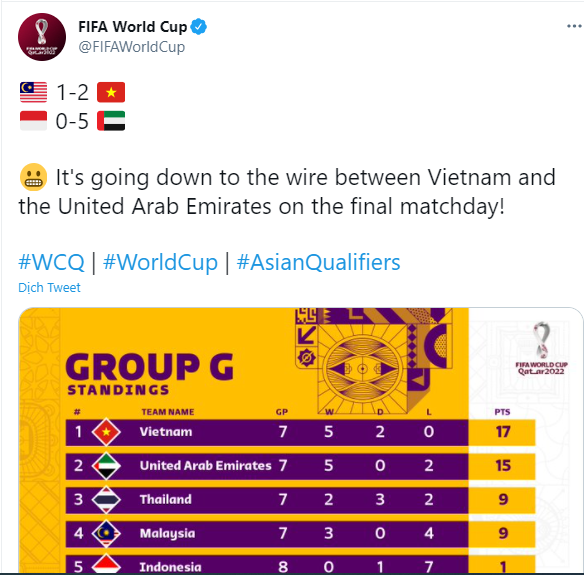This screenshot has height=575, width=584.
Task: Click the Qatar 2022 logo in image
Action: point(542,348)
